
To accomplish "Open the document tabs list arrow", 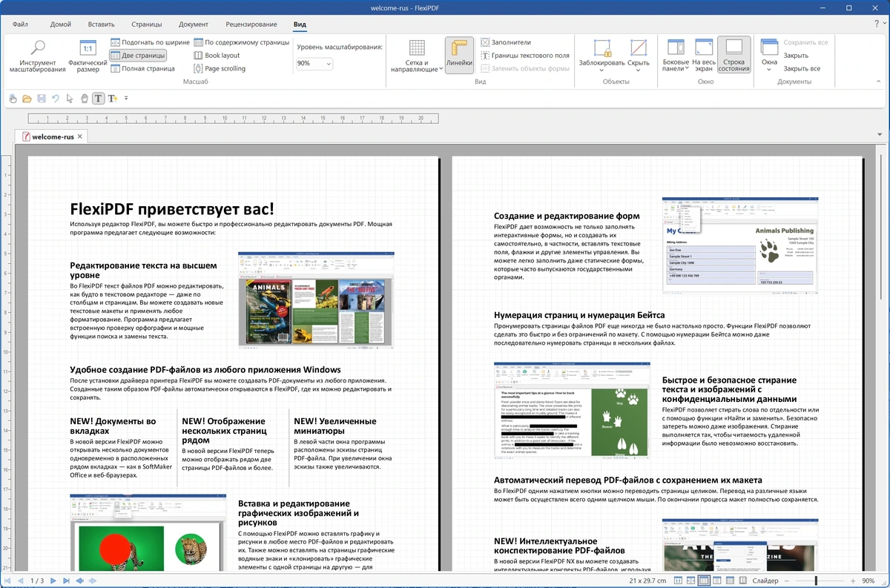I will point(880,135).
